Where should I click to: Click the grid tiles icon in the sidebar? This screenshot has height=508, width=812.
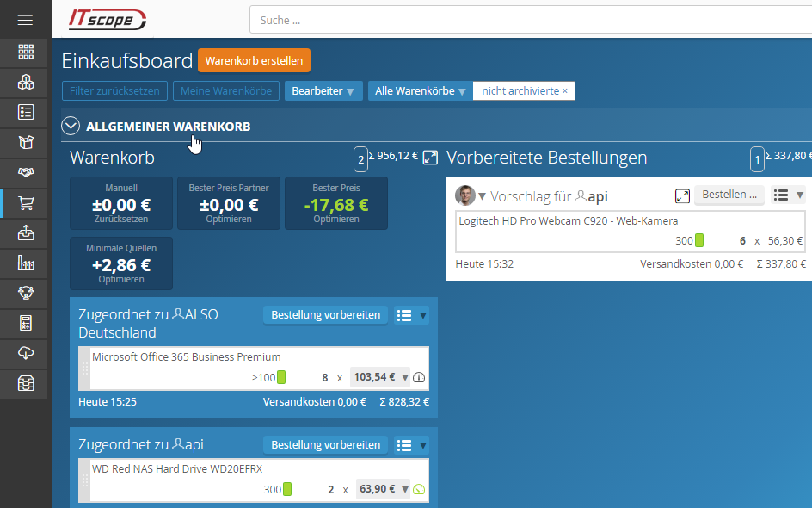[x=26, y=52]
